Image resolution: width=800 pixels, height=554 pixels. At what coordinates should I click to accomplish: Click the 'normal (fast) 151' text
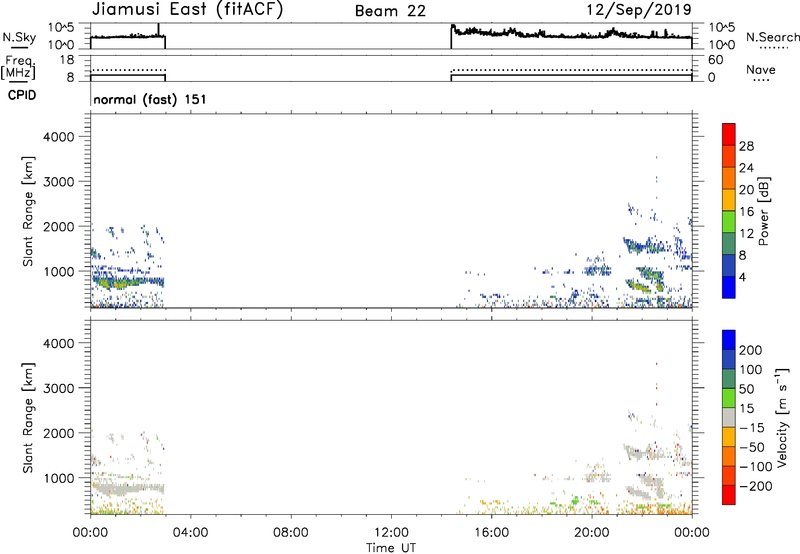(x=150, y=99)
